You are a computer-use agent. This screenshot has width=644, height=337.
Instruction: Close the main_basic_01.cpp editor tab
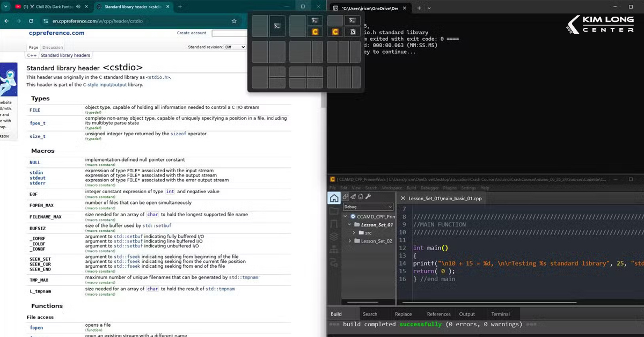pos(403,198)
